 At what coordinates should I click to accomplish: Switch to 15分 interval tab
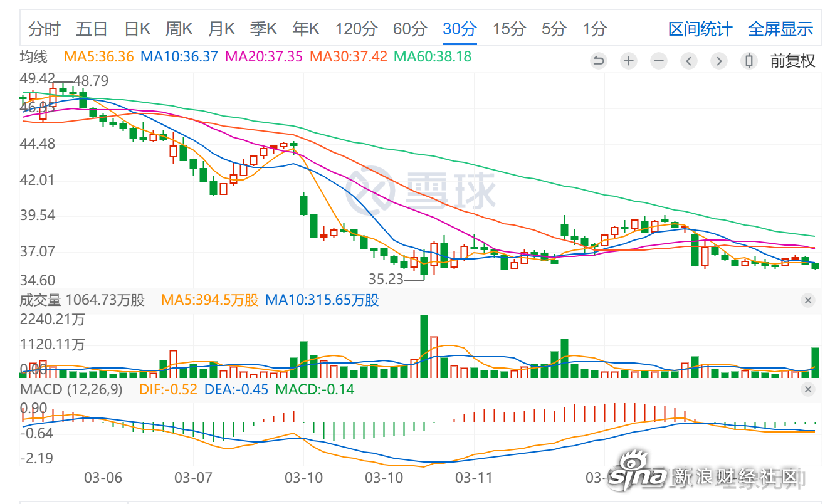(x=509, y=29)
